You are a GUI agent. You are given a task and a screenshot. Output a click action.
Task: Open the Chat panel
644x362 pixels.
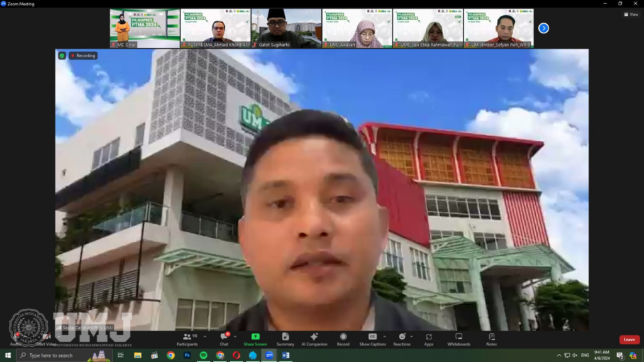(x=224, y=339)
